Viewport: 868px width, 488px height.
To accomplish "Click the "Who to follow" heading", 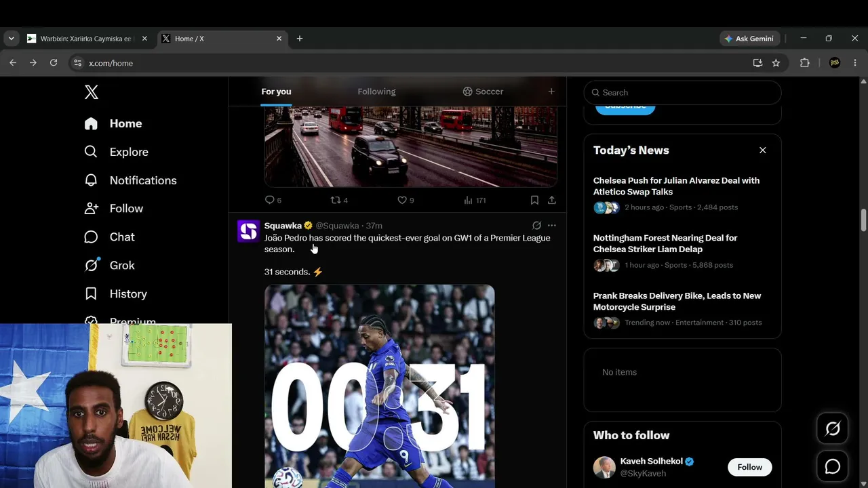I will pyautogui.click(x=631, y=435).
